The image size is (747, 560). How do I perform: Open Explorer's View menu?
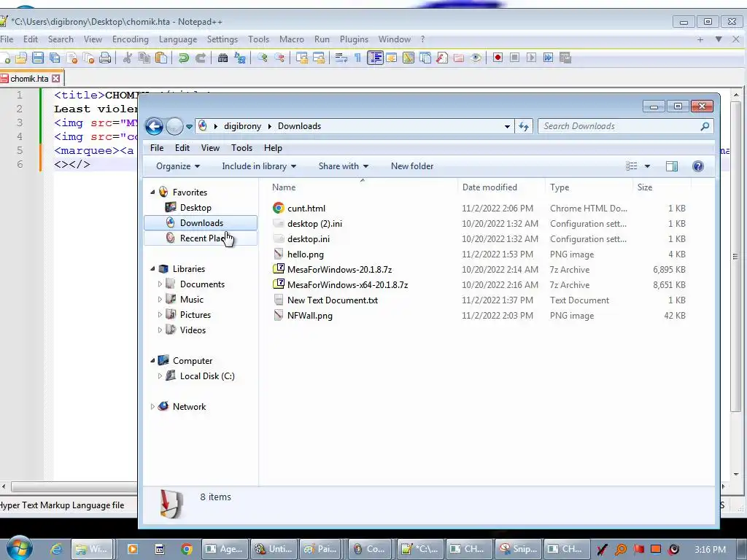pos(210,147)
